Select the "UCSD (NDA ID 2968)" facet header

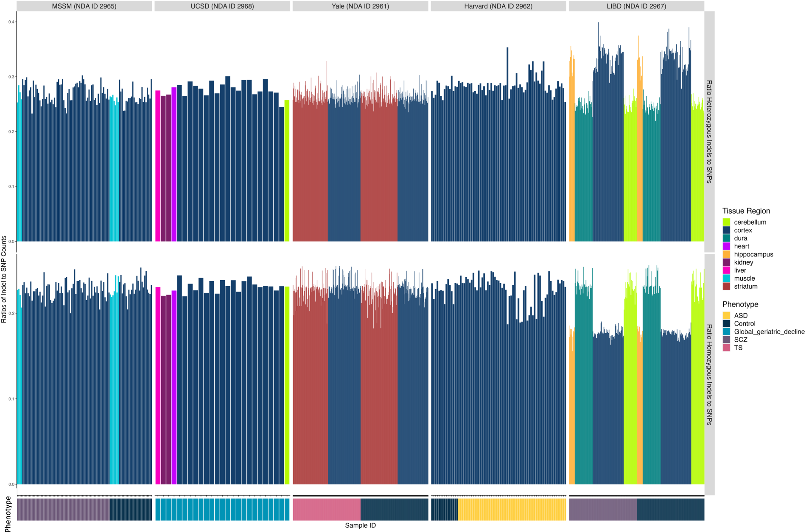tap(222, 6)
